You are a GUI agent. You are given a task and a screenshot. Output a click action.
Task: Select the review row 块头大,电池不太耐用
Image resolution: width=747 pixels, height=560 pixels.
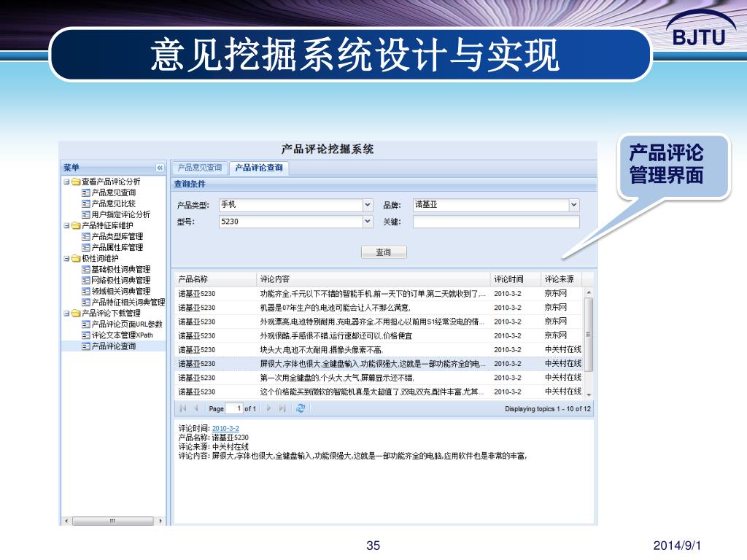(379, 349)
